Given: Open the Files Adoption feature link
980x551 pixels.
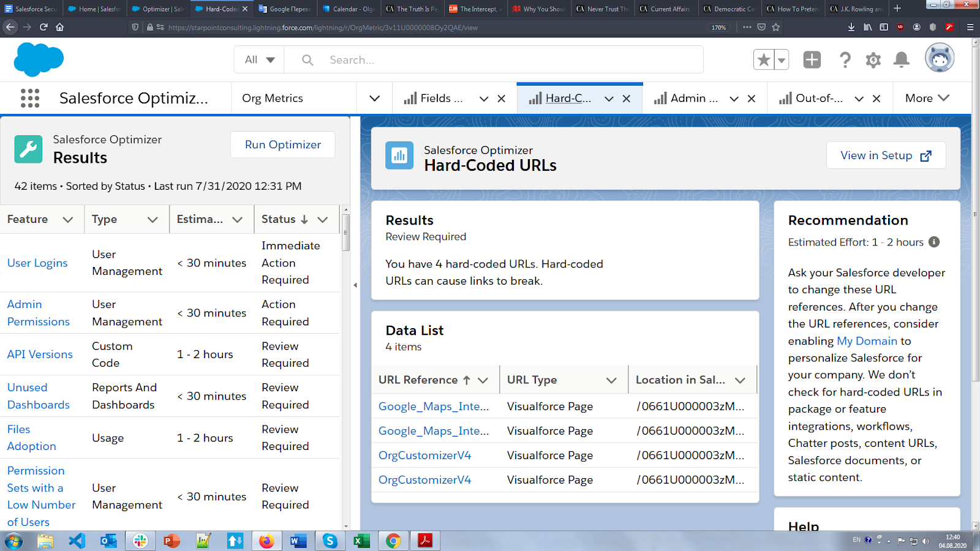Looking at the screenshot, I should [x=31, y=438].
